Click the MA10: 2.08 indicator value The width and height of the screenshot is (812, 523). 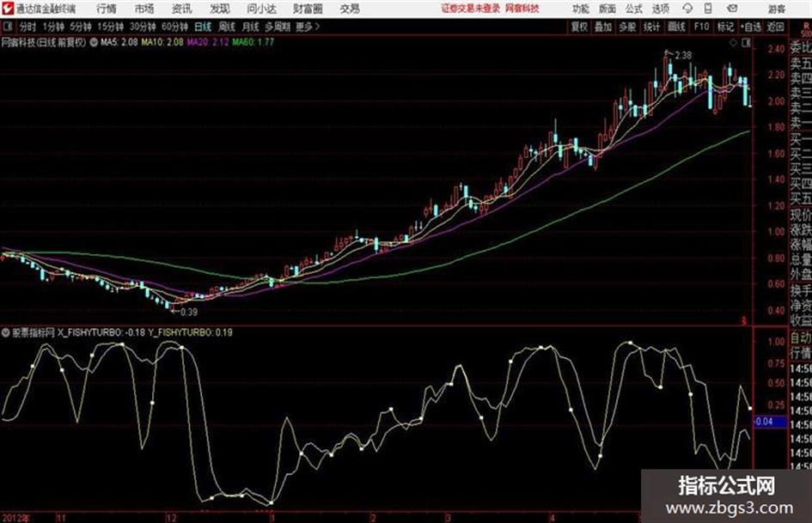162,42
